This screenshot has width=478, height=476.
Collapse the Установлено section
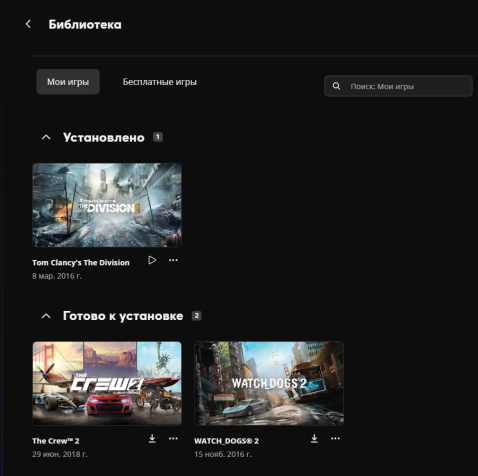[46, 137]
